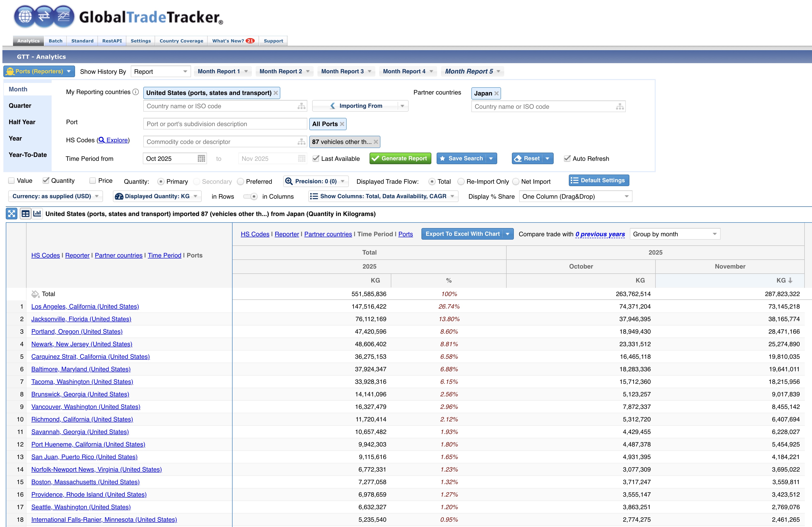Viewport: 812px width, 527px height.
Task: Open partner countries hierarchy tree icon
Action: tap(619, 107)
